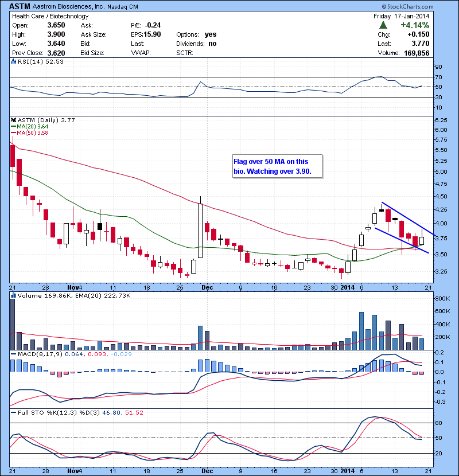Click the Last price value '3.770'
Viewport: 459px width, 476px height.
pos(421,44)
